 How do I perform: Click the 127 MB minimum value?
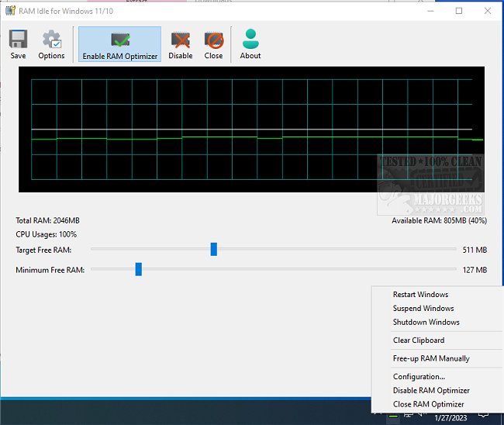(475, 270)
